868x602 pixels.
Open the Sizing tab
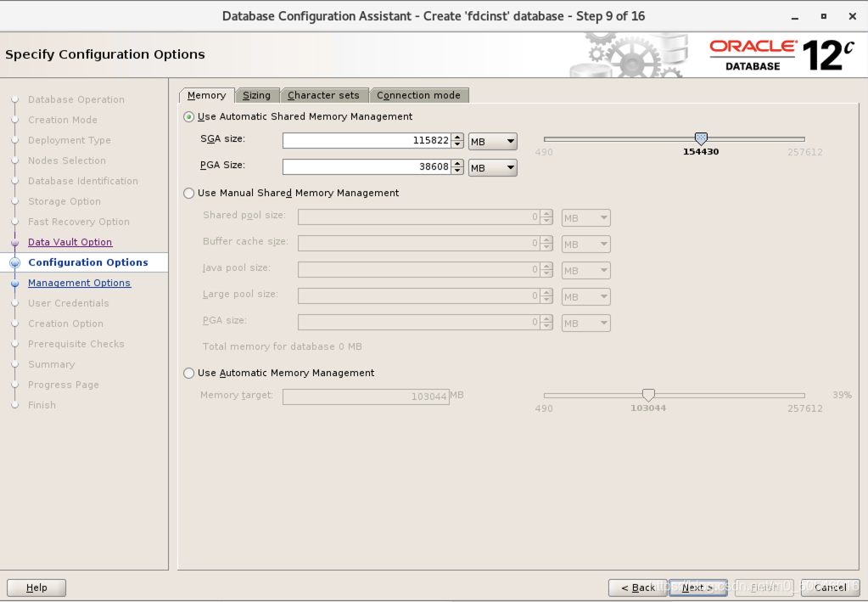[x=257, y=95]
